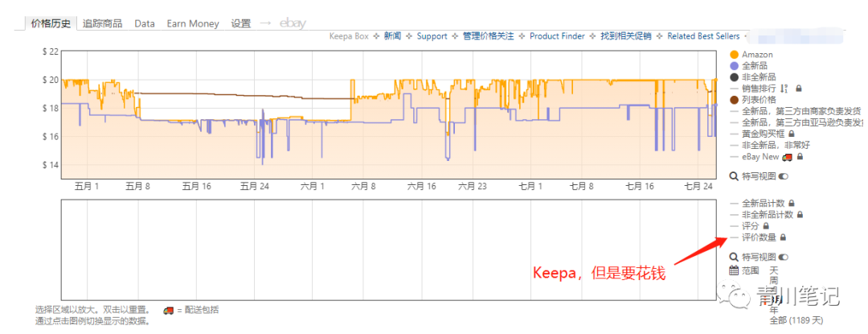Open the Related Best Sellers link
This screenshot has width=868, height=334.
click(703, 36)
